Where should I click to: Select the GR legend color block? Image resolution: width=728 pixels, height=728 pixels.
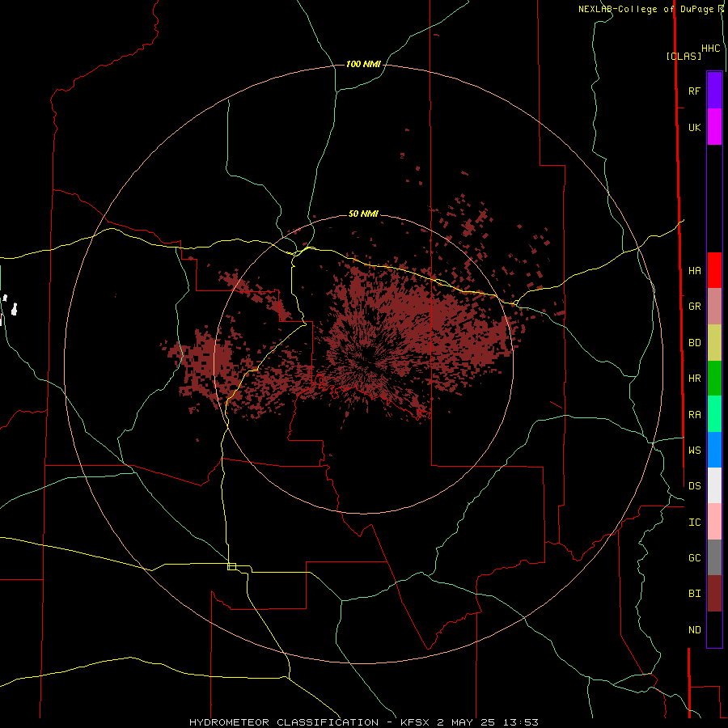[714, 307]
